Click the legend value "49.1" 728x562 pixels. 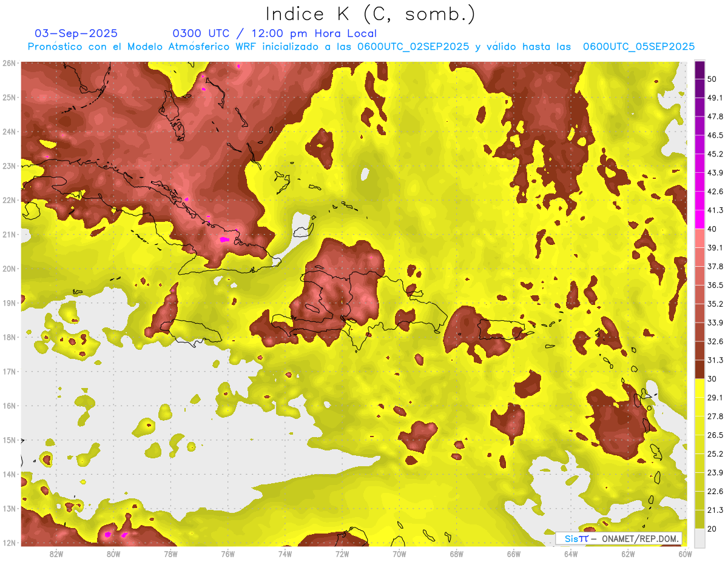pos(715,98)
